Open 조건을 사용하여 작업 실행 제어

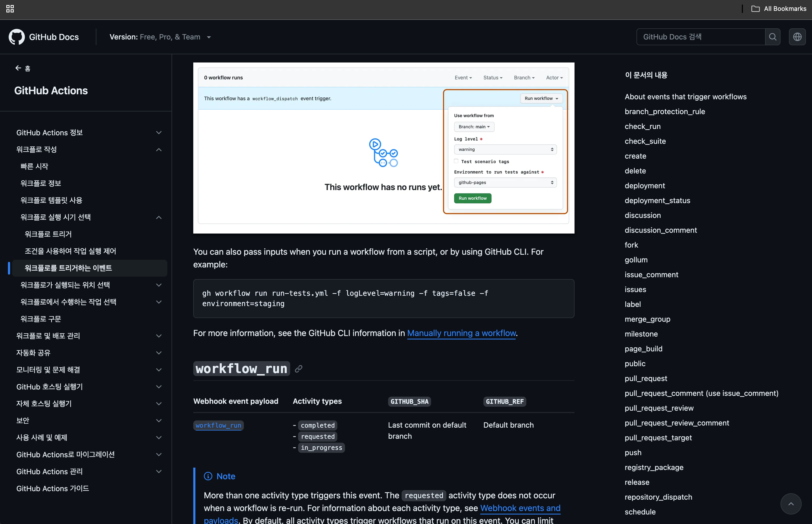pos(70,251)
